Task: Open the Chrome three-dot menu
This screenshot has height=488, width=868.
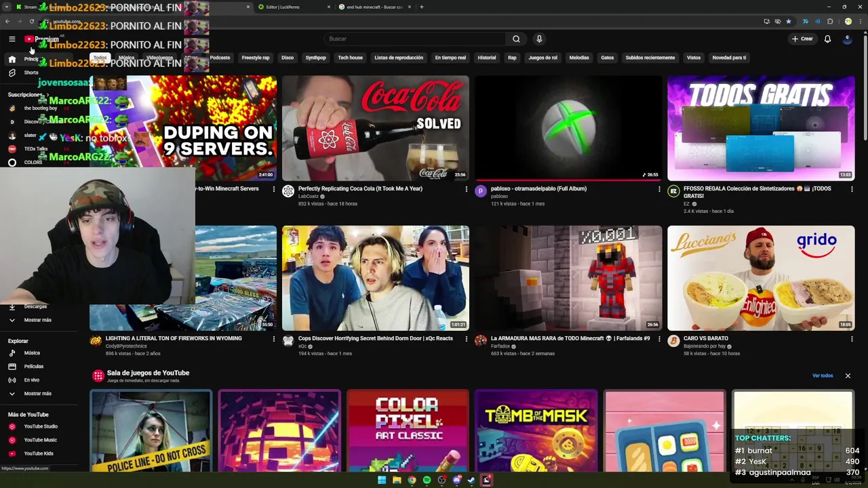Action: pyautogui.click(x=861, y=21)
